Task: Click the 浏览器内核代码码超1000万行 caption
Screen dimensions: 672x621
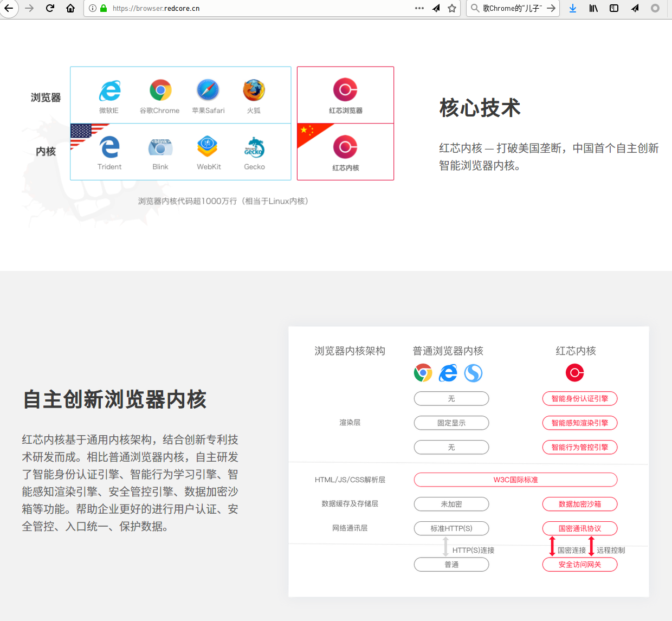Action: [223, 201]
